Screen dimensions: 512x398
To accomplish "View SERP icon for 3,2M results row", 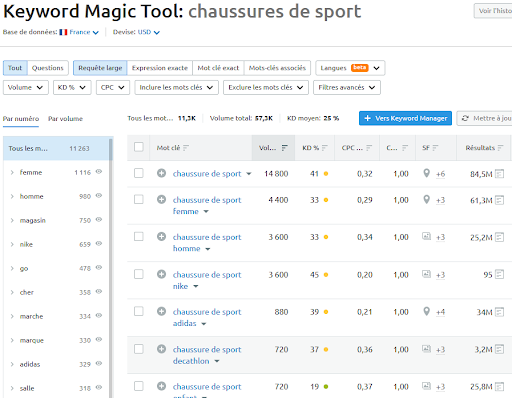I will (x=499, y=349).
